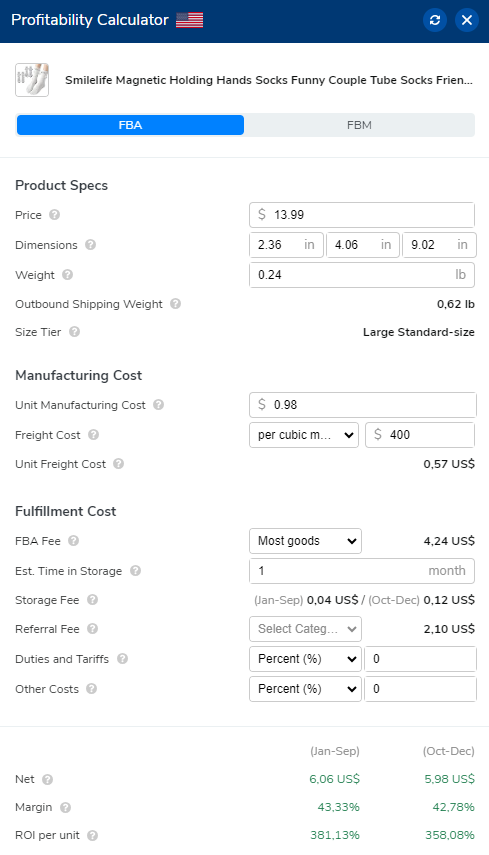The width and height of the screenshot is (489, 855).
Task: Click the Referral Fee question mark icon
Action: click(93, 629)
